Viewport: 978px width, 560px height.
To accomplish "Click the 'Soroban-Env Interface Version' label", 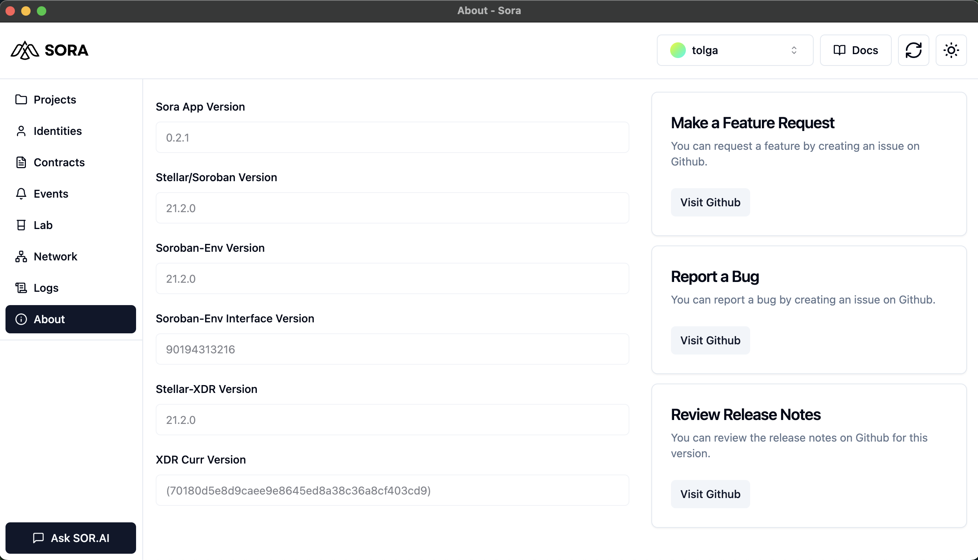I will (235, 318).
